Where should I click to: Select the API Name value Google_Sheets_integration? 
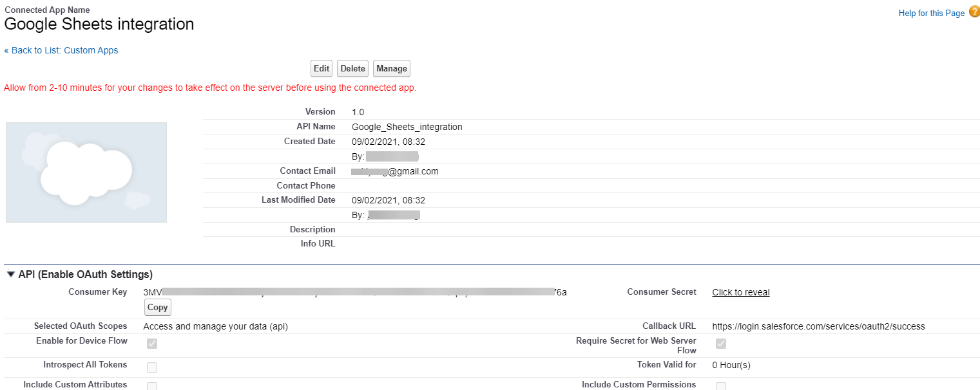click(x=407, y=127)
